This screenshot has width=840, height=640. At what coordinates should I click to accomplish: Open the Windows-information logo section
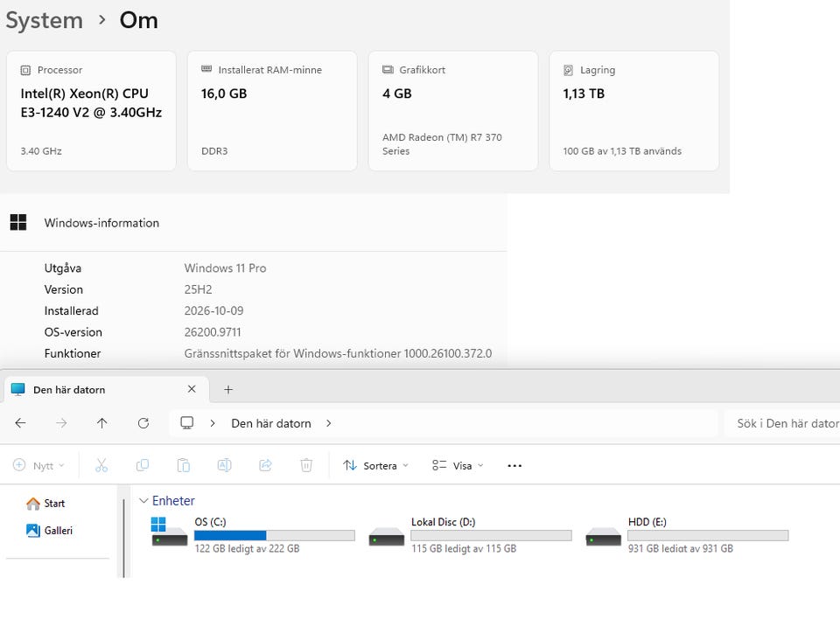[x=18, y=222]
